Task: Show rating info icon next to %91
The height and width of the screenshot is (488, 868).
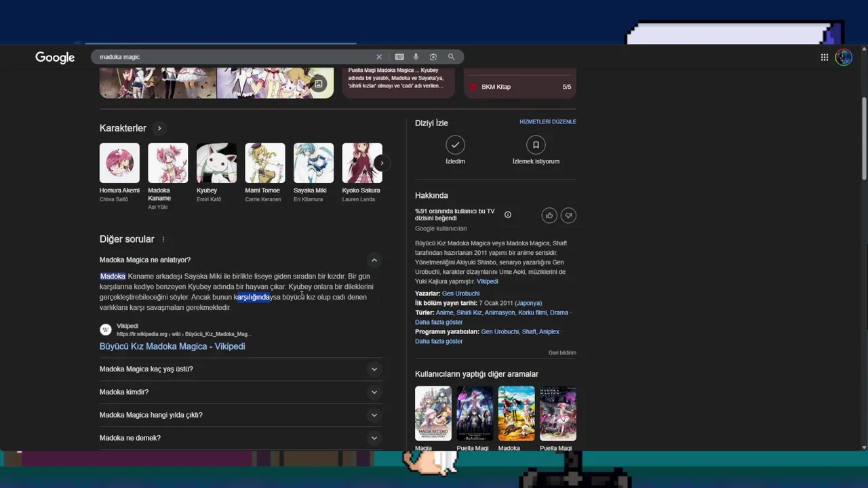Action: point(508,215)
